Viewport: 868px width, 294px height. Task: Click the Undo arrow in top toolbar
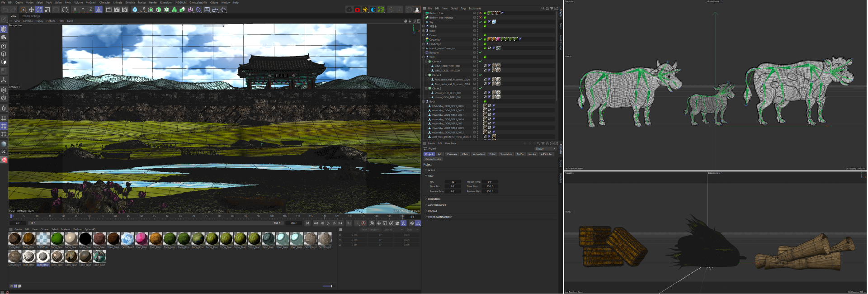click(x=5, y=9)
